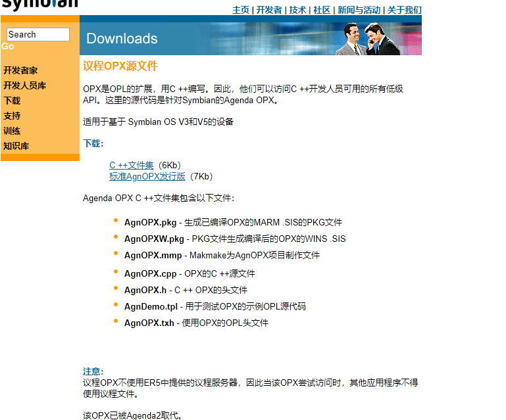Select the AgnOPX.mmp file name
The image size is (506, 420).
click(153, 256)
